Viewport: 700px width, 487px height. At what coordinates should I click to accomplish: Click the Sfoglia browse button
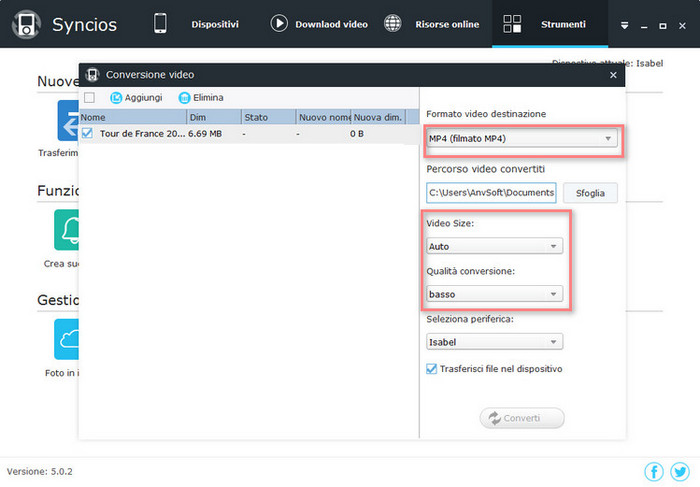[x=590, y=193]
